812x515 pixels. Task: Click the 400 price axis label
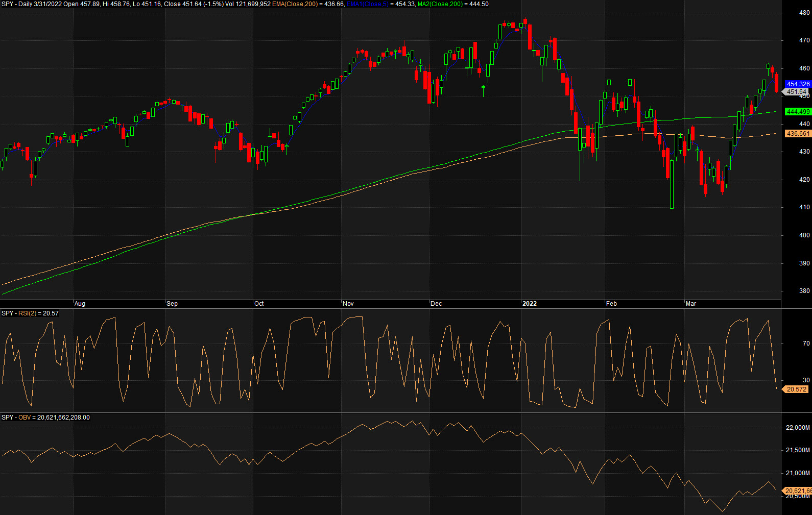click(x=804, y=235)
